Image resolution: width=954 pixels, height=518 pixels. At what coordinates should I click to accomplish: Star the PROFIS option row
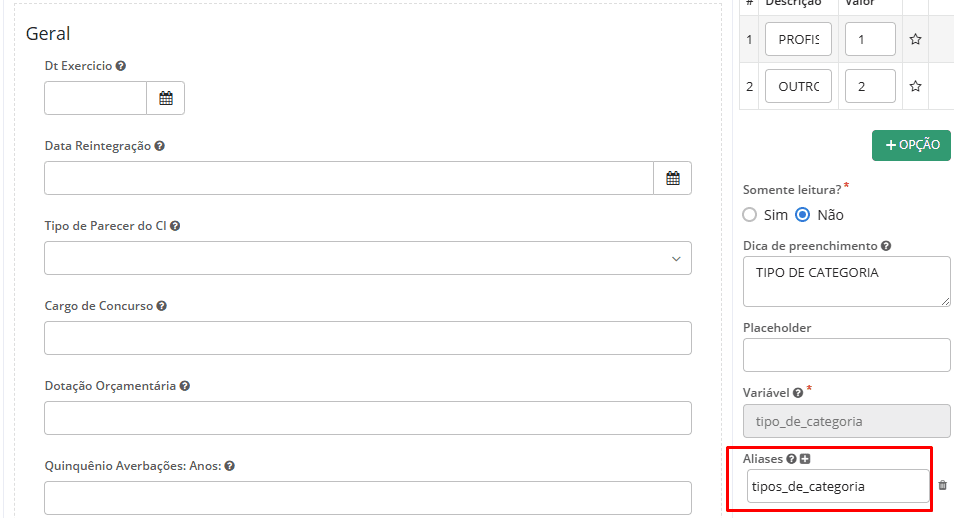[x=915, y=40]
